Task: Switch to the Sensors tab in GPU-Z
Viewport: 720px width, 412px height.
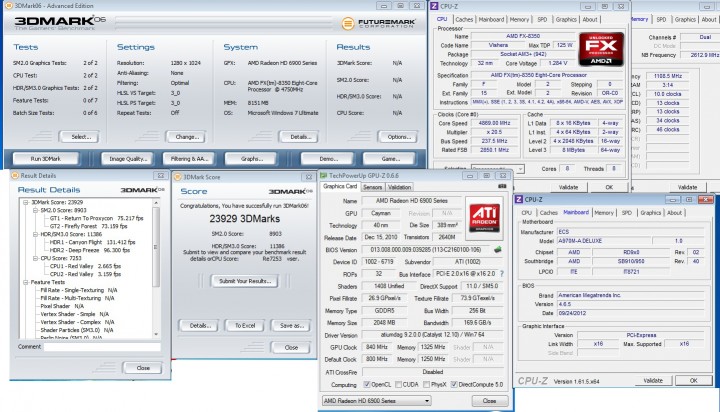Action: [372, 187]
